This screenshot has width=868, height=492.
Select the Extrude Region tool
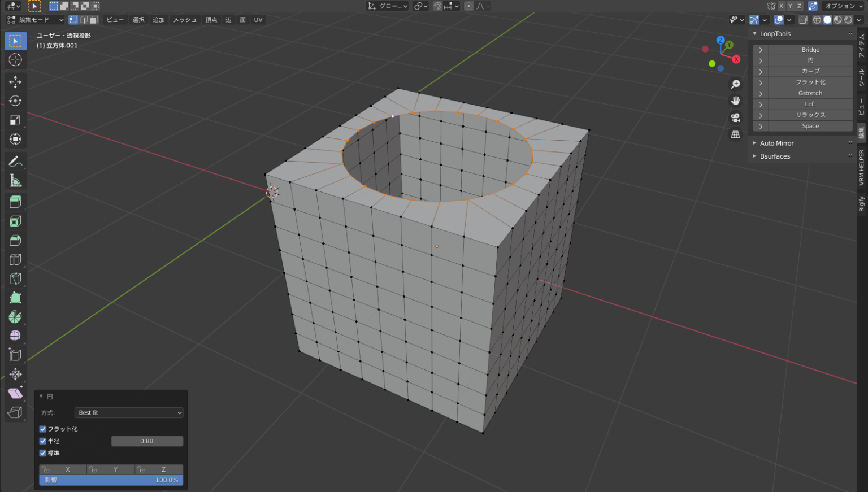pos(15,201)
